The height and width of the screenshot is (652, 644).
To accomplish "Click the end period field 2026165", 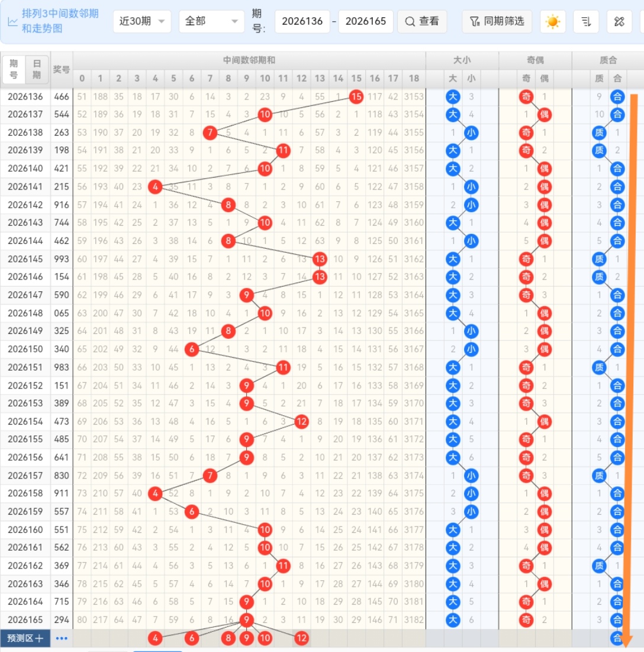I will [365, 21].
